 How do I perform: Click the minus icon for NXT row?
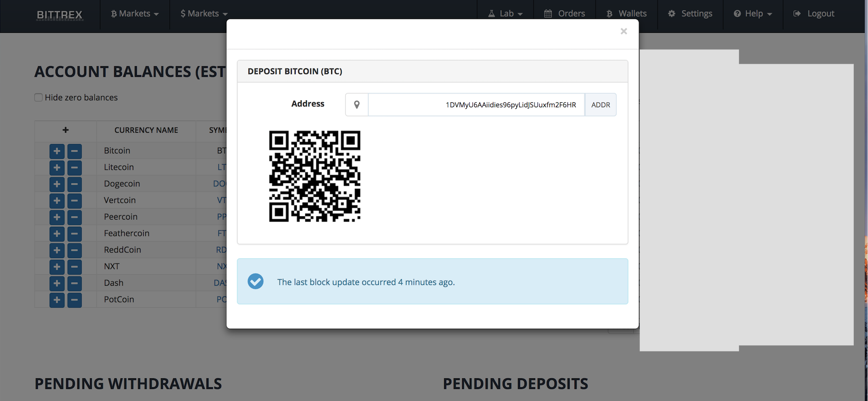(74, 267)
